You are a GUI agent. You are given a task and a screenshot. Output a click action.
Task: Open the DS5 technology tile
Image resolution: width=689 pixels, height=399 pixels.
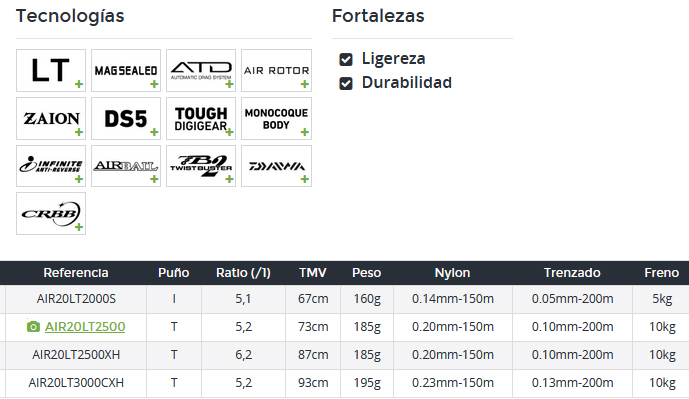tap(126, 118)
